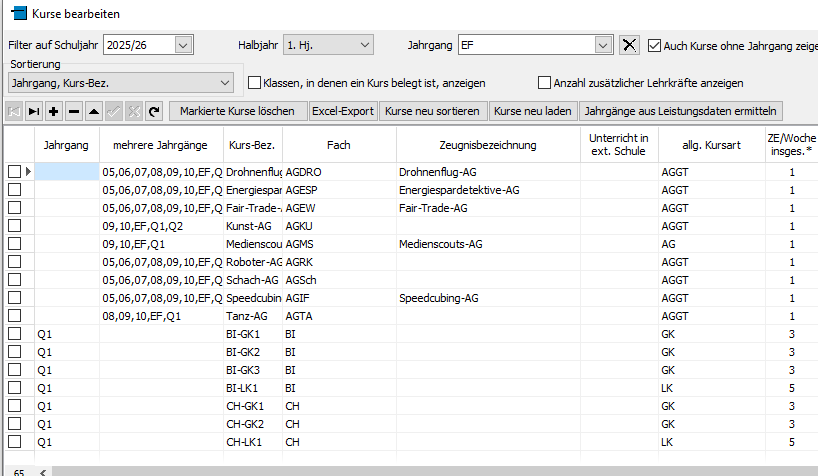818x476 pixels.
Task: Click the last record navigation icon
Action: (34, 111)
